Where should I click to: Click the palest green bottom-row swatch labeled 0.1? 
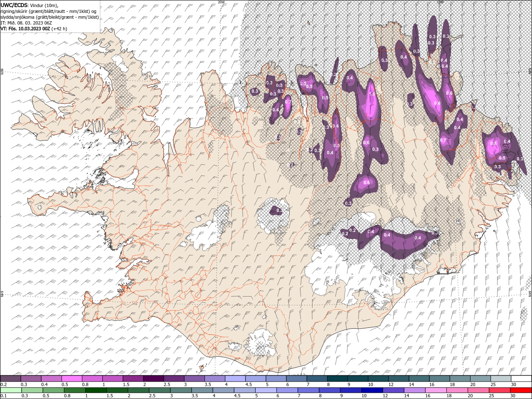coord(10,390)
